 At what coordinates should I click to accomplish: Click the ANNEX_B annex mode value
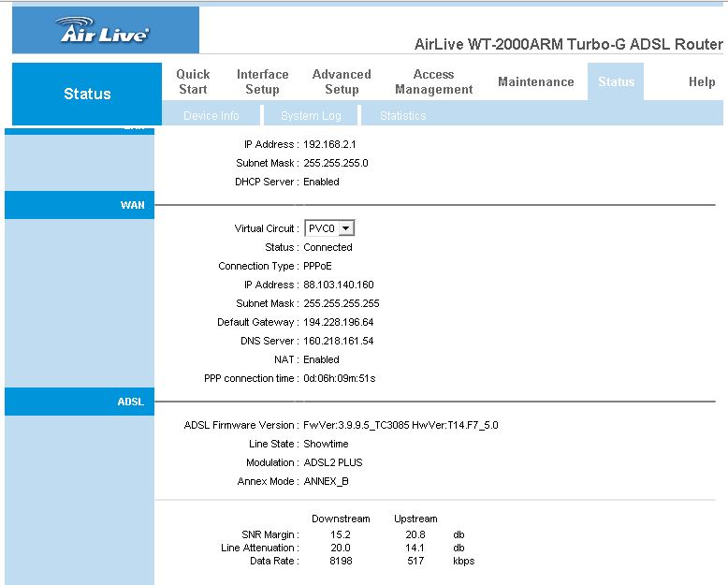(326, 481)
